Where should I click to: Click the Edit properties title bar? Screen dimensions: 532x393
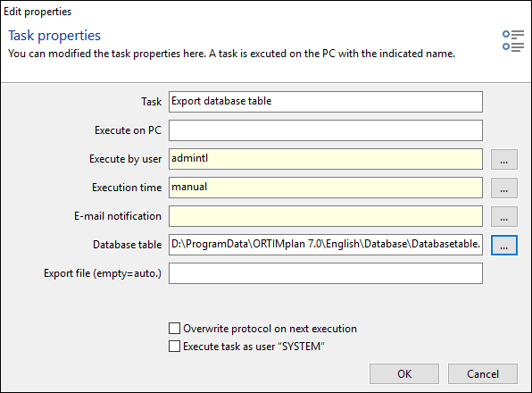266,12
